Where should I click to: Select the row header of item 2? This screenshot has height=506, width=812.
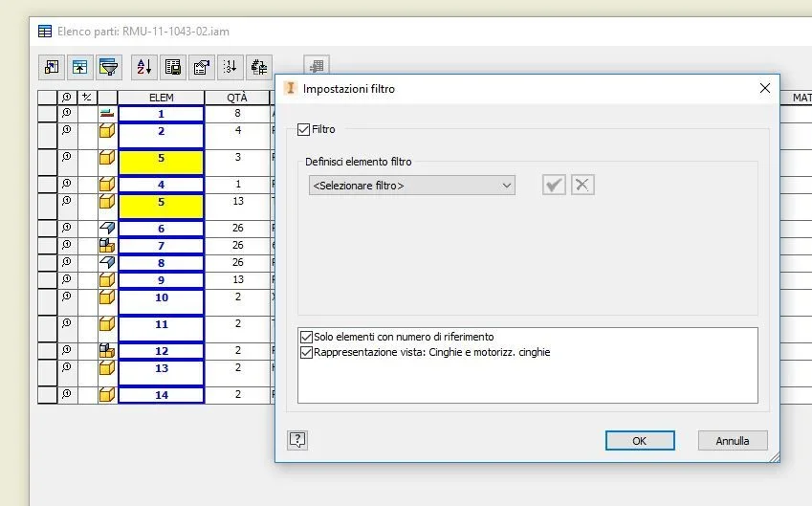pyautogui.click(x=47, y=136)
